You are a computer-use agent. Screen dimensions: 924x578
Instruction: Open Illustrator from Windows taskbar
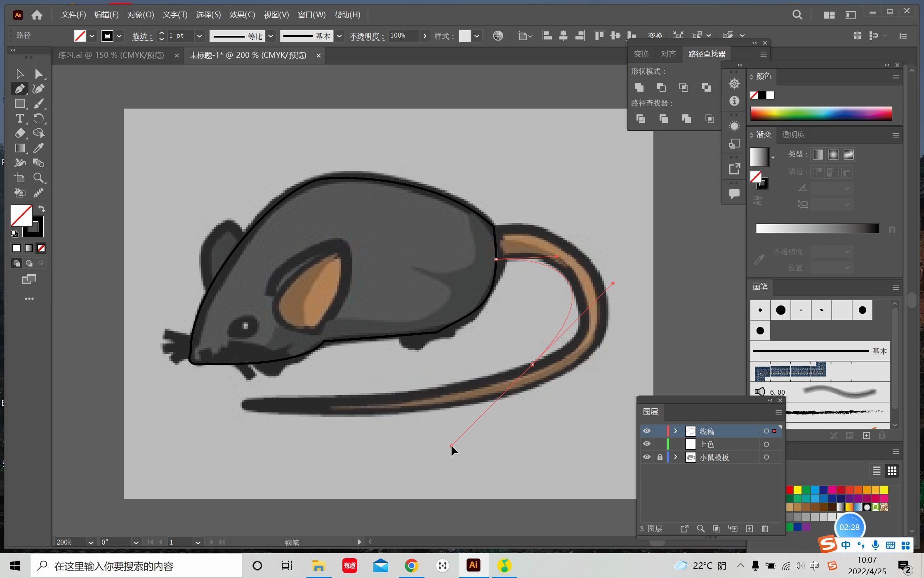click(473, 565)
